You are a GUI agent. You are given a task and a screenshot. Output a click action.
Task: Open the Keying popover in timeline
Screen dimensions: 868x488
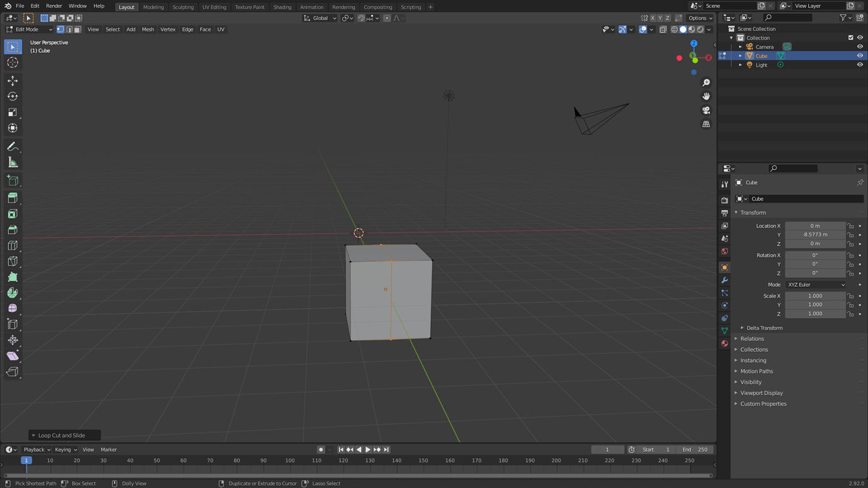pyautogui.click(x=65, y=450)
